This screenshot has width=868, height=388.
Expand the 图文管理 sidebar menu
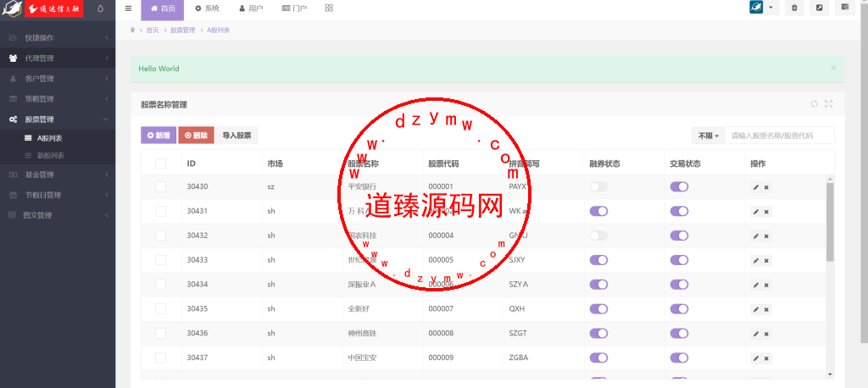click(x=58, y=215)
